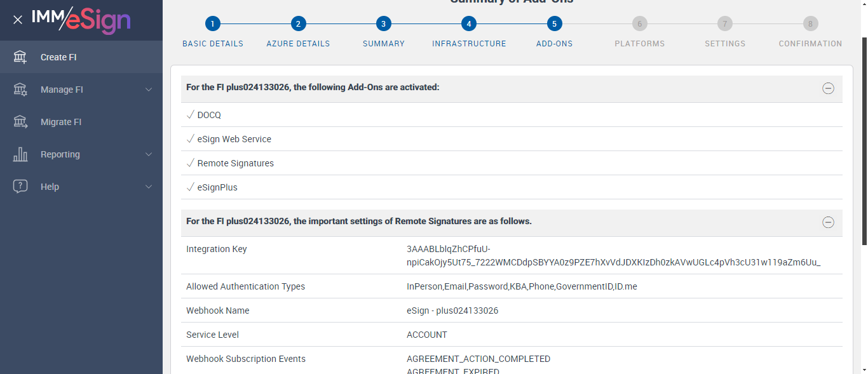Image resolution: width=868 pixels, height=374 pixels.
Task: Close the sidebar with the X icon
Action: (18, 20)
